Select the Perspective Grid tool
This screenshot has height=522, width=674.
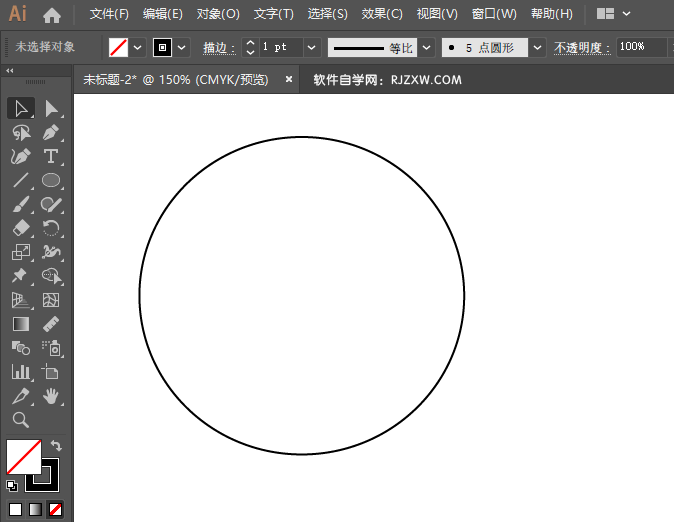tap(21, 300)
